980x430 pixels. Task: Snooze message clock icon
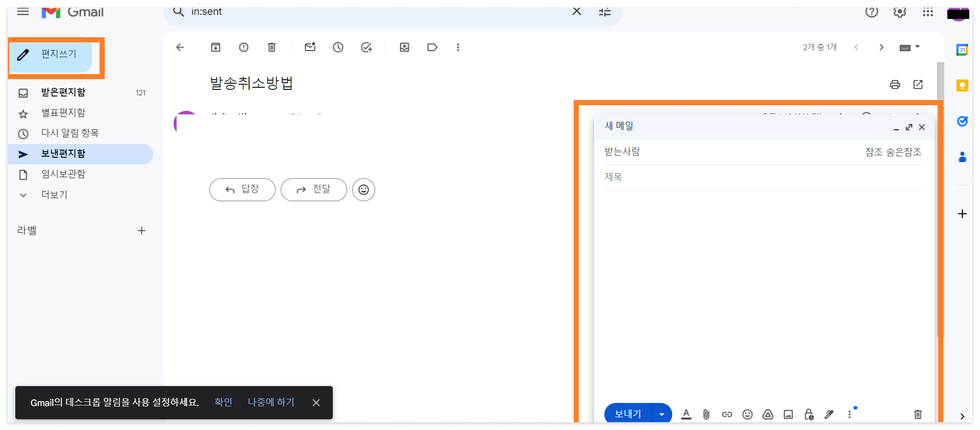[x=338, y=47]
